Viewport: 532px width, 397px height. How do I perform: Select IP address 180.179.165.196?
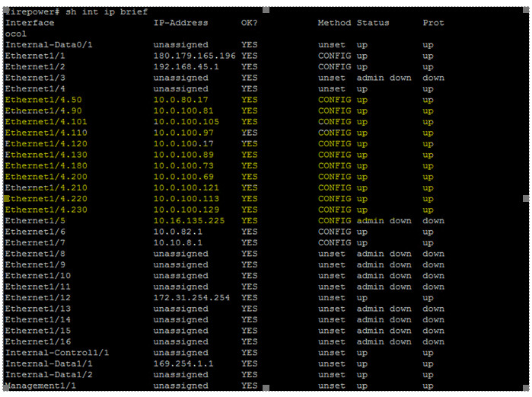pos(195,56)
